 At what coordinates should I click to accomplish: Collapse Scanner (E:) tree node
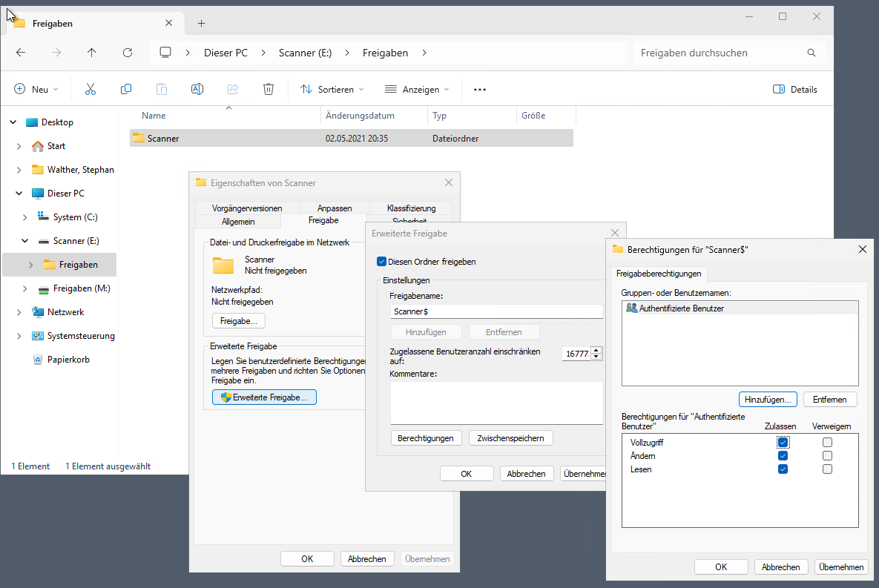tap(24, 241)
